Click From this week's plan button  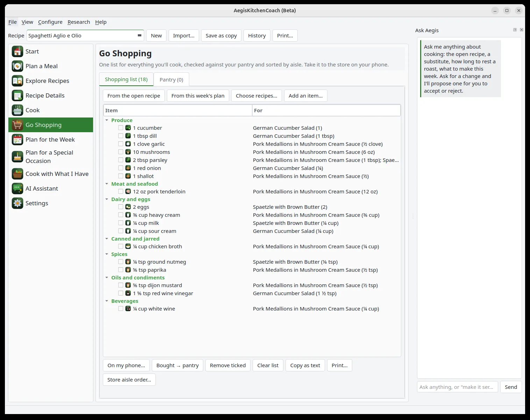coord(198,96)
